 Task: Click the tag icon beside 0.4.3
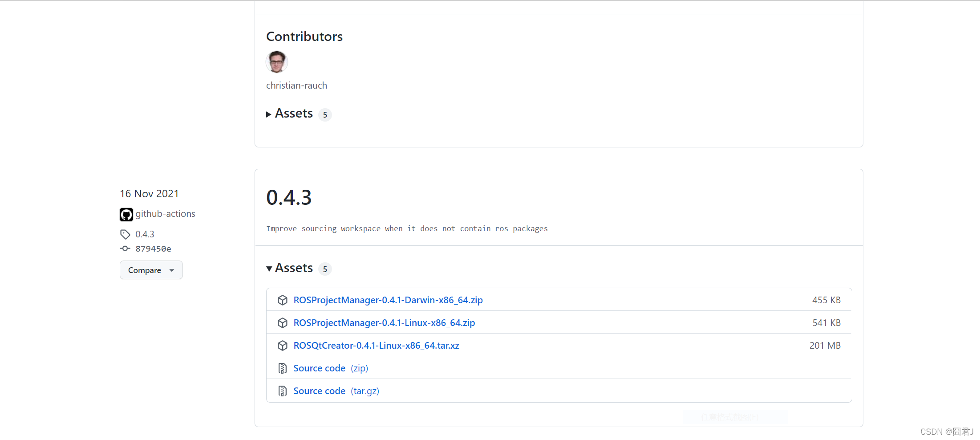125,234
